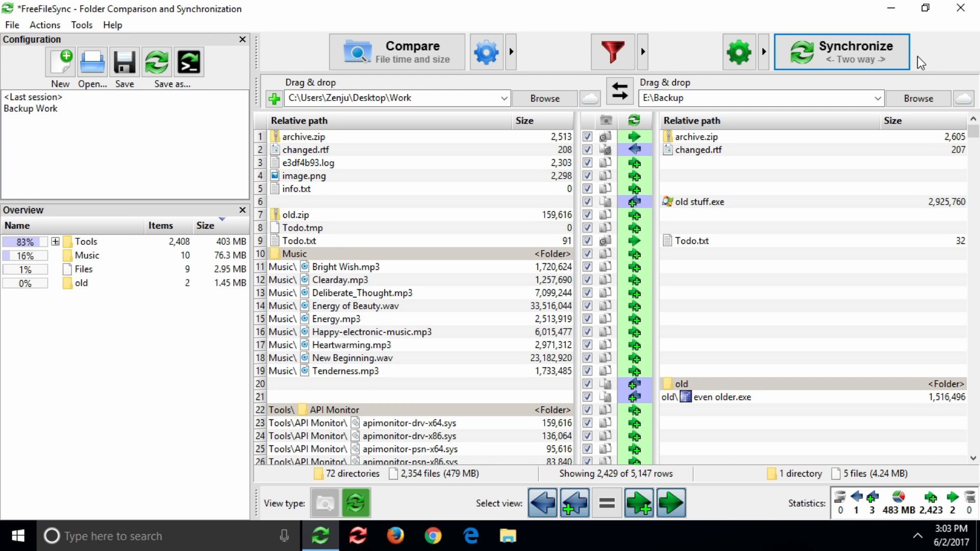Create a New configuration

[60, 62]
